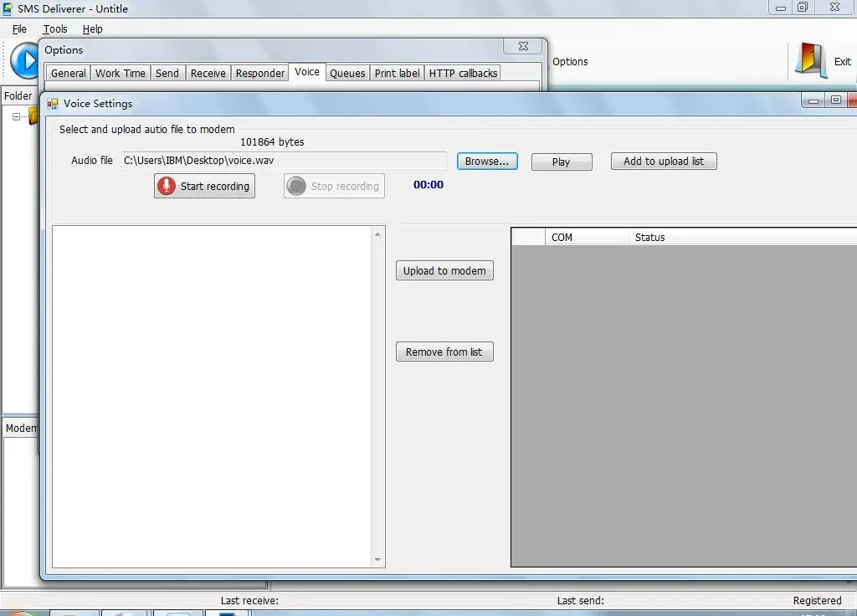Click "Registered" in the status bar
Image resolution: width=857 pixels, height=616 pixels.
pyautogui.click(x=817, y=601)
